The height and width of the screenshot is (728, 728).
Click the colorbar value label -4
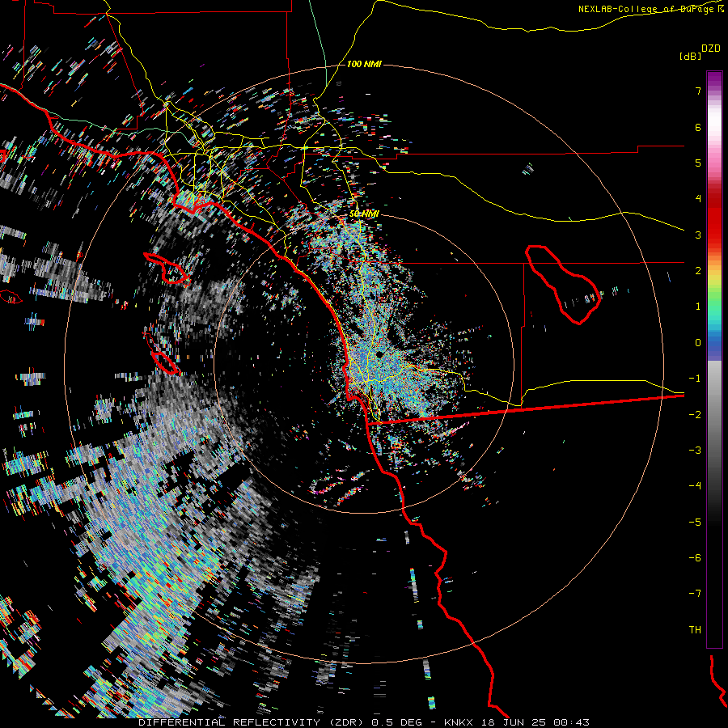coord(695,486)
